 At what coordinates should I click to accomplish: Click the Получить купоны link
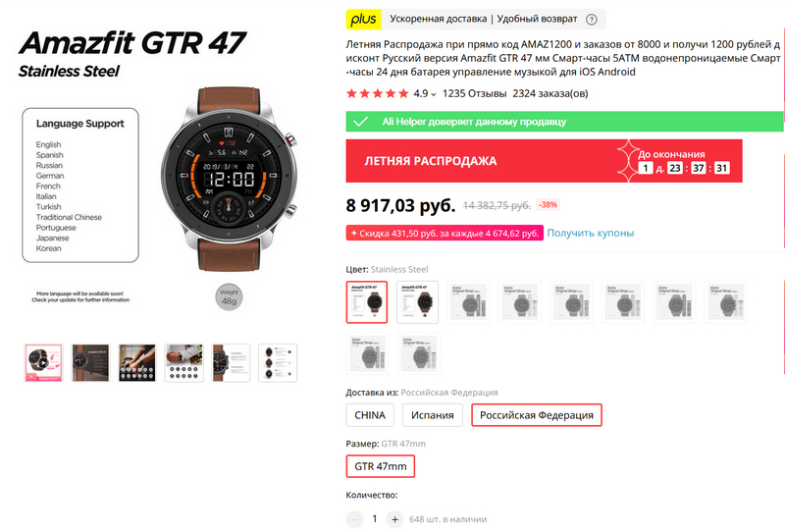coord(591,233)
